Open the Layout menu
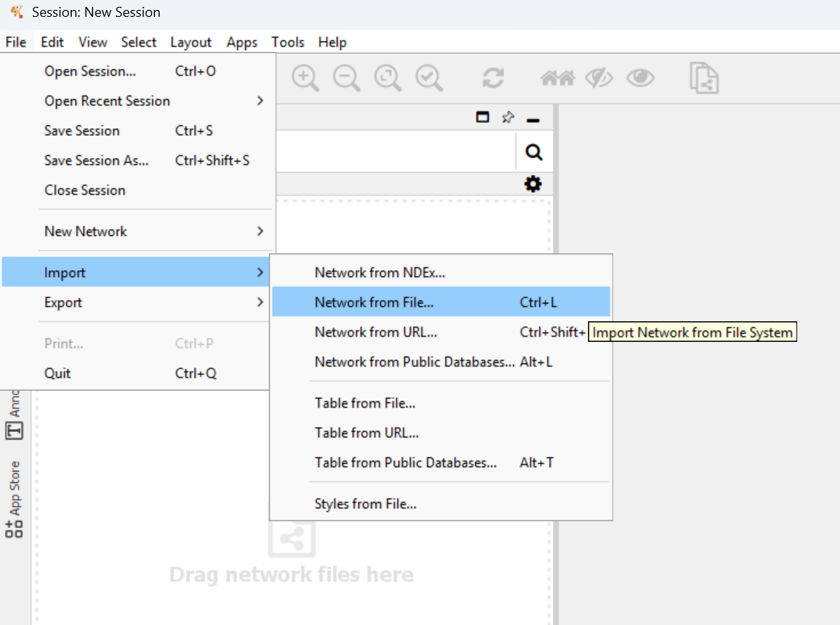This screenshot has height=625, width=840. click(x=191, y=42)
